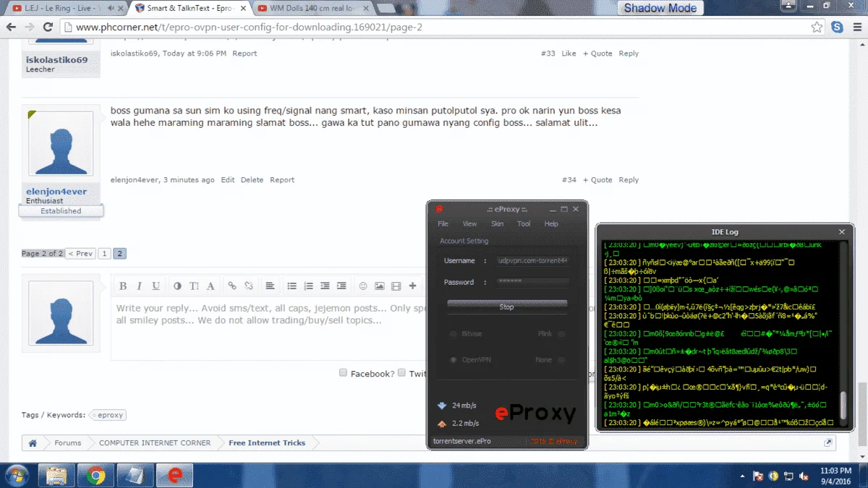Open the elenjon4ever profile link
868x488 pixels.
pyautogui.click(x=56, y=192)
